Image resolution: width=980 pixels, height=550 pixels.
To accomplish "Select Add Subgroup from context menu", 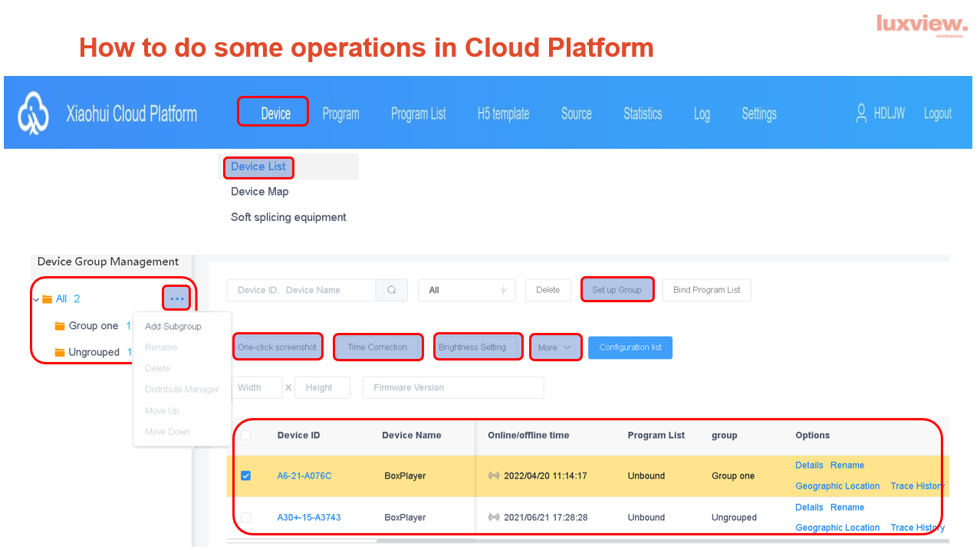I will click(173, 327).
